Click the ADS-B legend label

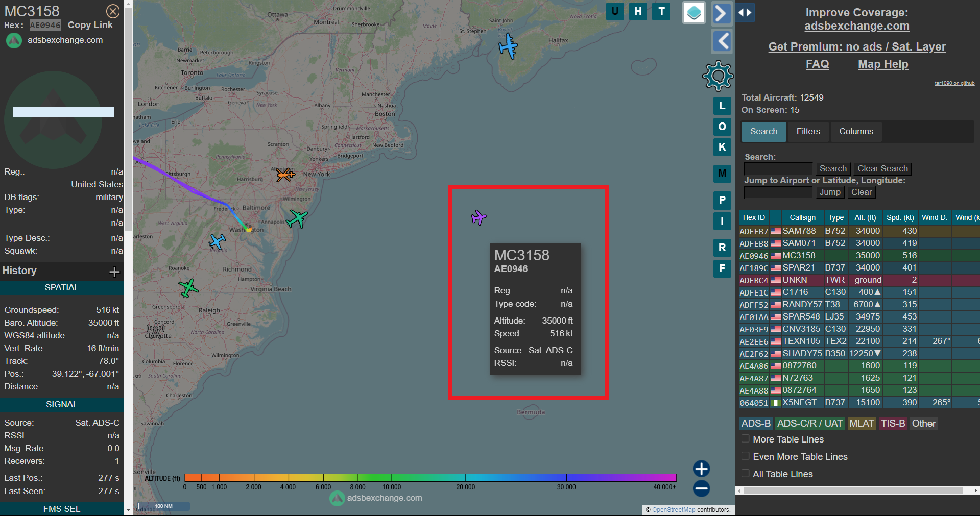[756, 424]
